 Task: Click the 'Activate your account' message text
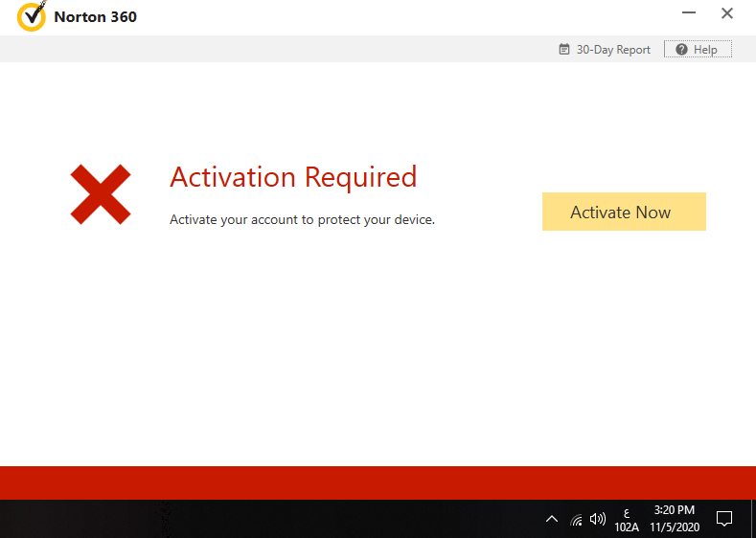(x=302, y=219)
